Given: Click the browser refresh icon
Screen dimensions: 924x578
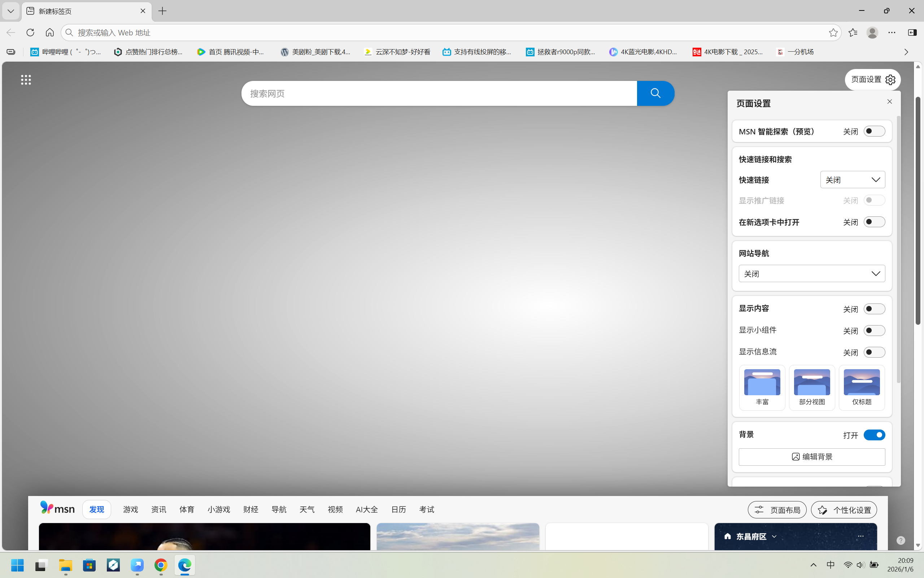Looking at the screenshot, I should [30, 33].
